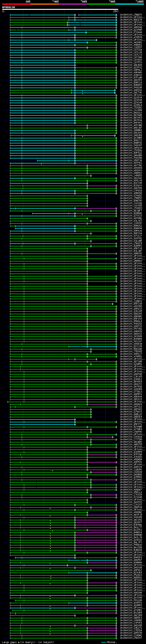Open hit UniRef100_A8HS48

click(131, 27)
